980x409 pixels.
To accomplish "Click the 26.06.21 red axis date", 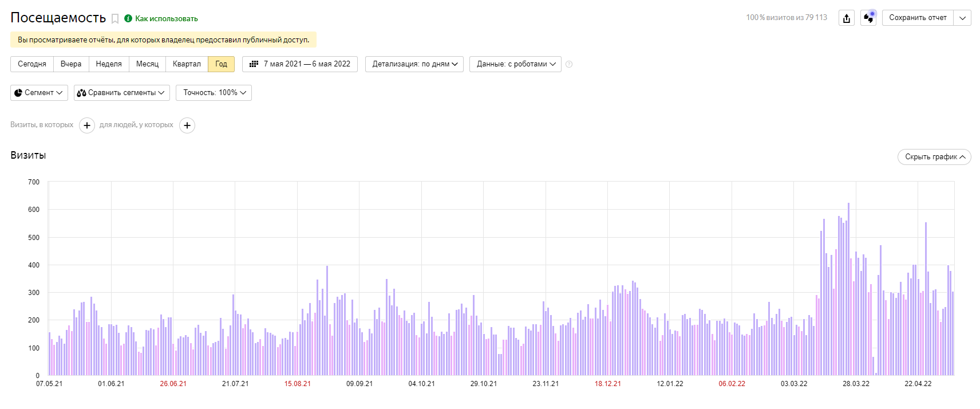I will (x=173, y=384).
